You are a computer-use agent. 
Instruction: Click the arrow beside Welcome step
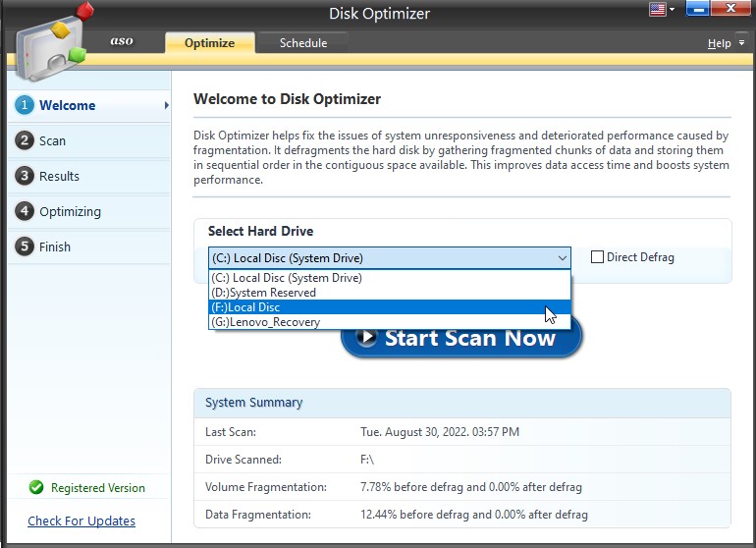[166, 105]
